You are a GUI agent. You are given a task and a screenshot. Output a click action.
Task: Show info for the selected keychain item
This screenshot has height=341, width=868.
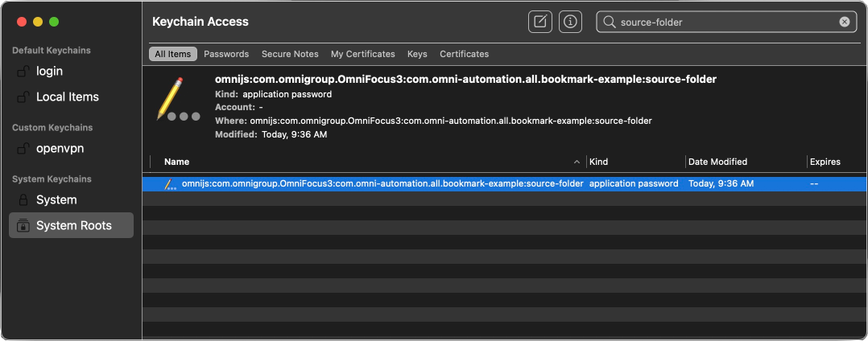(x=570, y=22)
